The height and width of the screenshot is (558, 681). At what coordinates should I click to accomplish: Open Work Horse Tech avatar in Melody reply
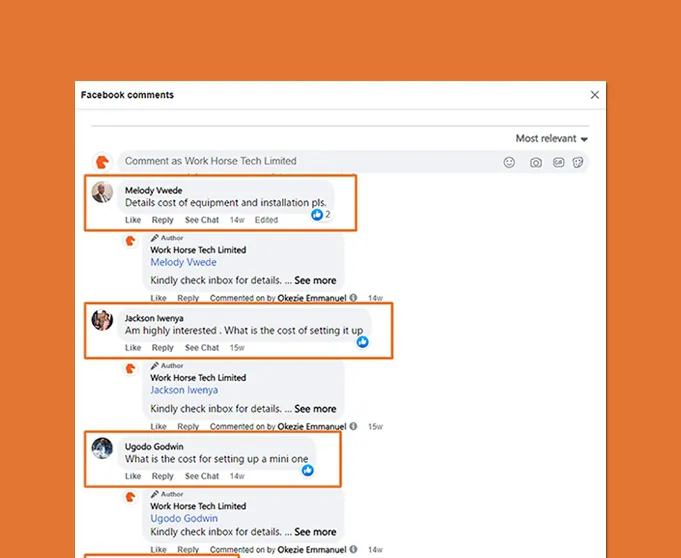point(130,241)
